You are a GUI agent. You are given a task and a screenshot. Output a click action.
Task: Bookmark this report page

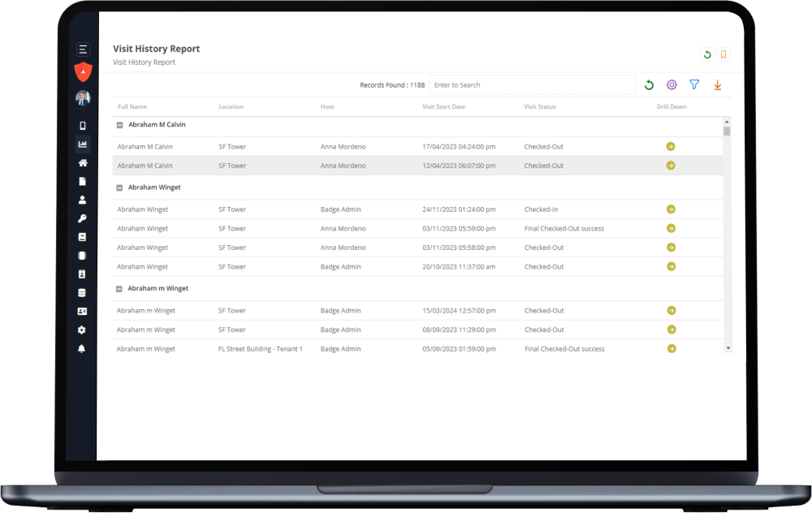tap(723, 54)
